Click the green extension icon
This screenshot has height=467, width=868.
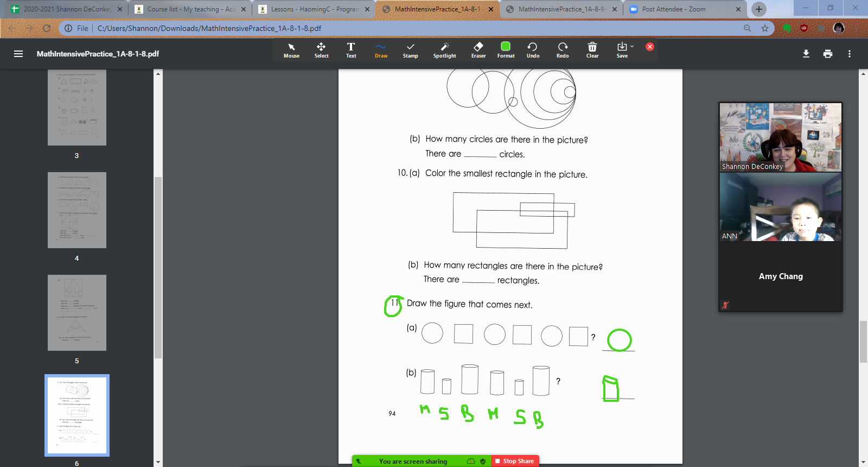[787, 28]
